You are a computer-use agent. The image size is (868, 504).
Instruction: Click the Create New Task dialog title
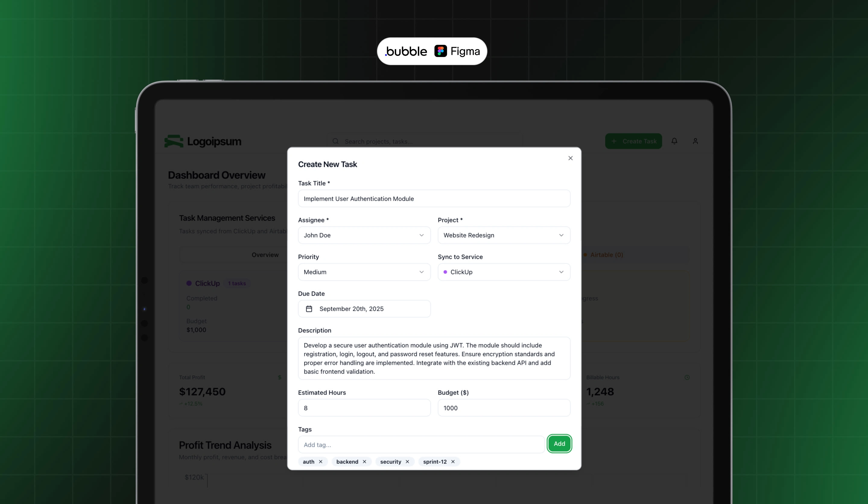328,164
